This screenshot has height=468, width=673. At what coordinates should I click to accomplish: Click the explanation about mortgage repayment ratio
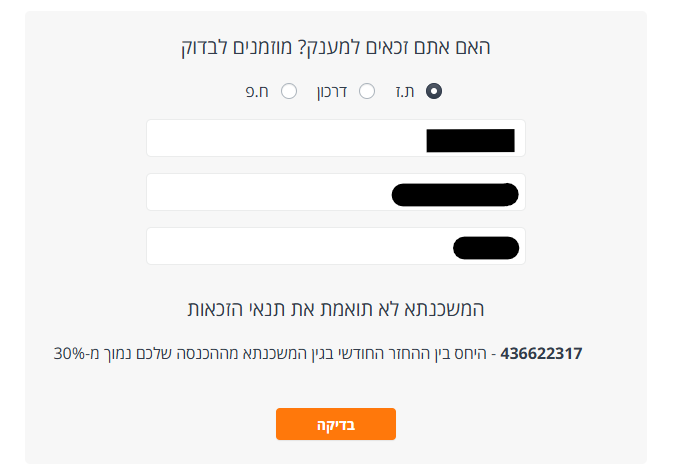300,353
